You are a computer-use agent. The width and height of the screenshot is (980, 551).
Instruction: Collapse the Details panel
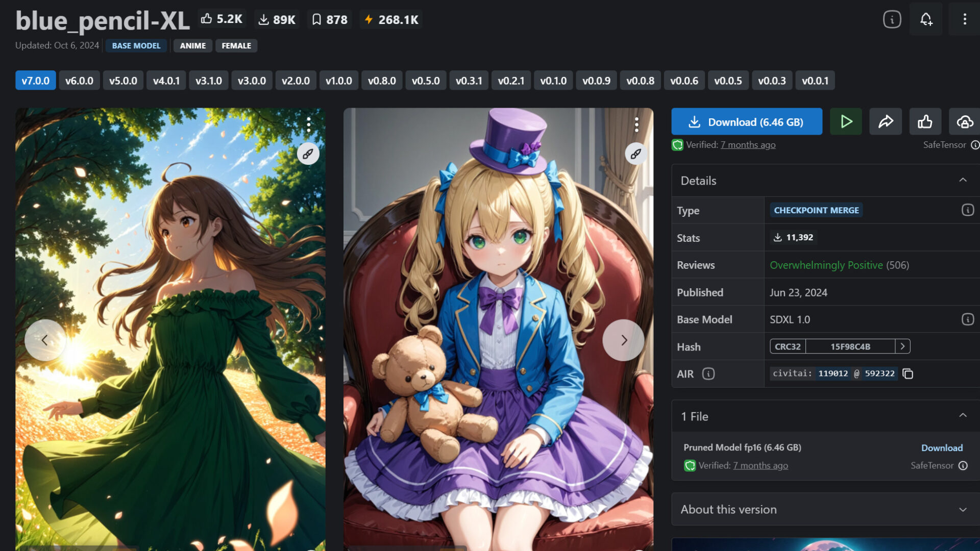tap(963, 180)
